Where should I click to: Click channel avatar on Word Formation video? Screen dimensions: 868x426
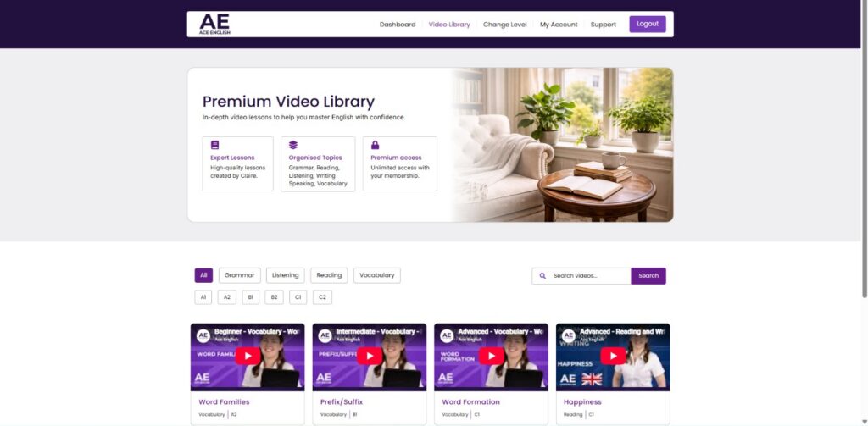pyautogui.click(x=447, y=335)
